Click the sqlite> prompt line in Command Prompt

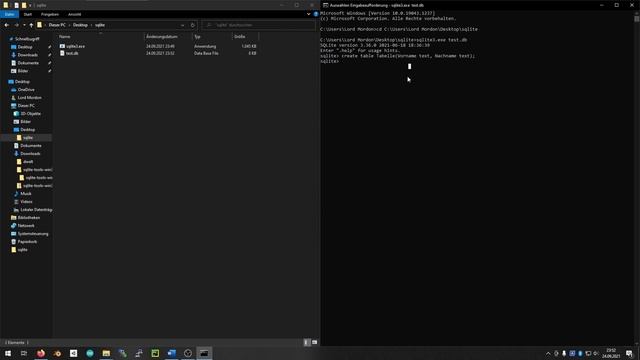coord(329,61)
